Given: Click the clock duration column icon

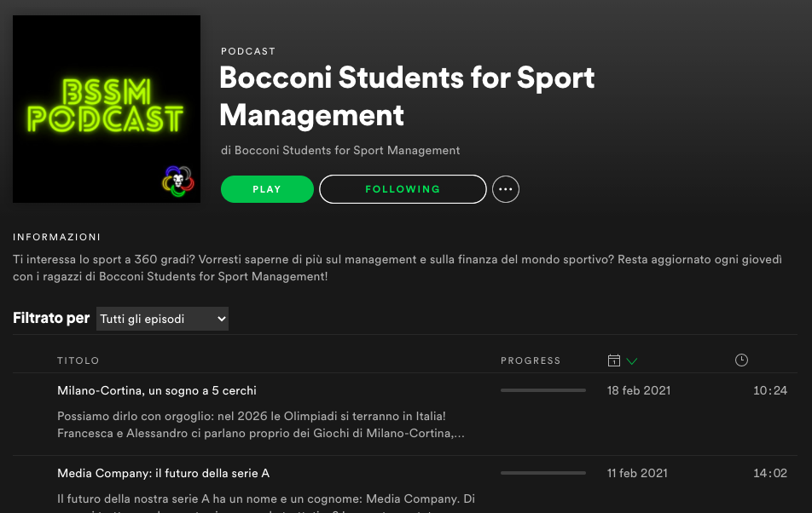Looking at the screenshot, I should point(741,360).
